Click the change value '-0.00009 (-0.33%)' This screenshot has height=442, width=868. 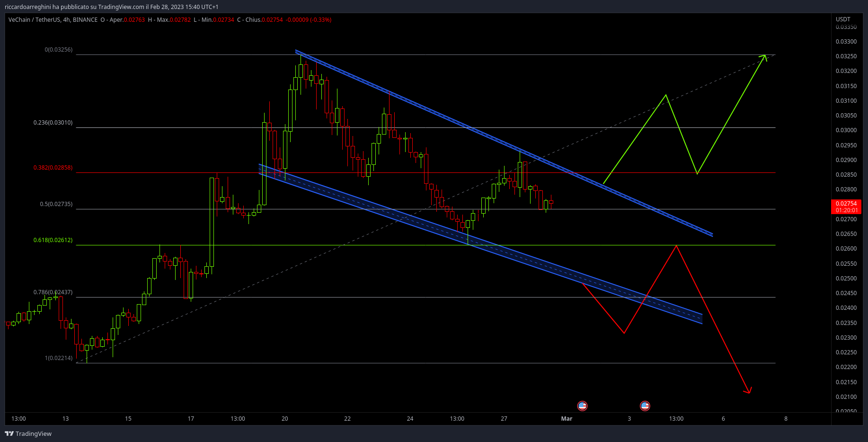(x=309, y=20)
